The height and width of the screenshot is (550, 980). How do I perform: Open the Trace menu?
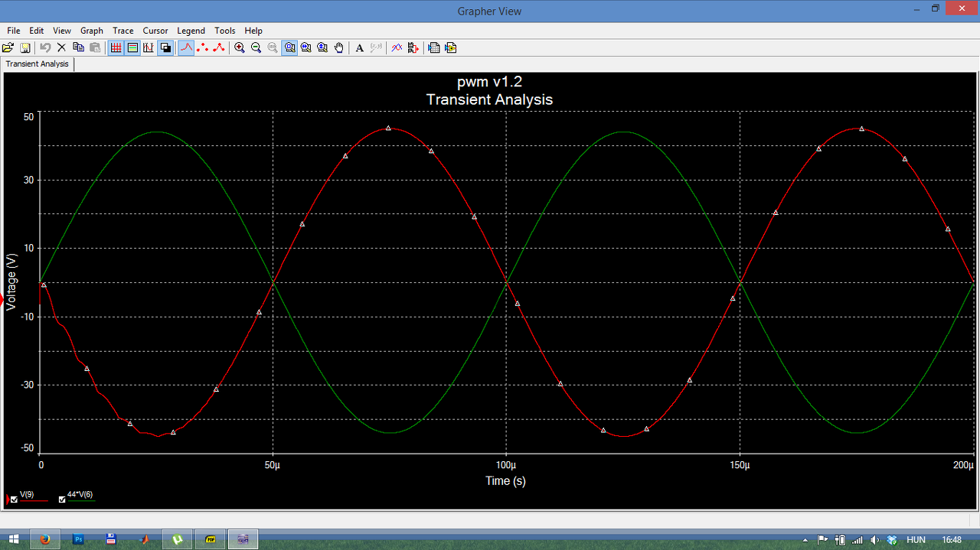(x=123, y=31)
